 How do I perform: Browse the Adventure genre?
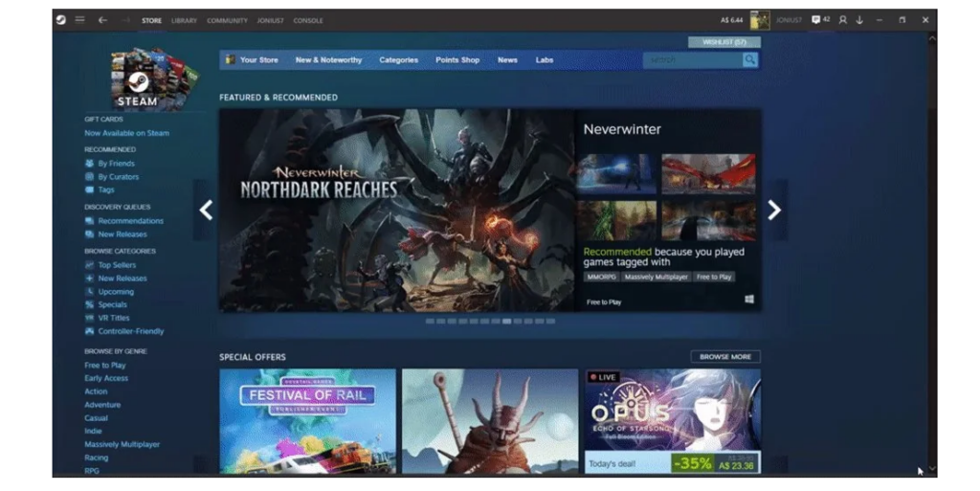coord(102,405)
